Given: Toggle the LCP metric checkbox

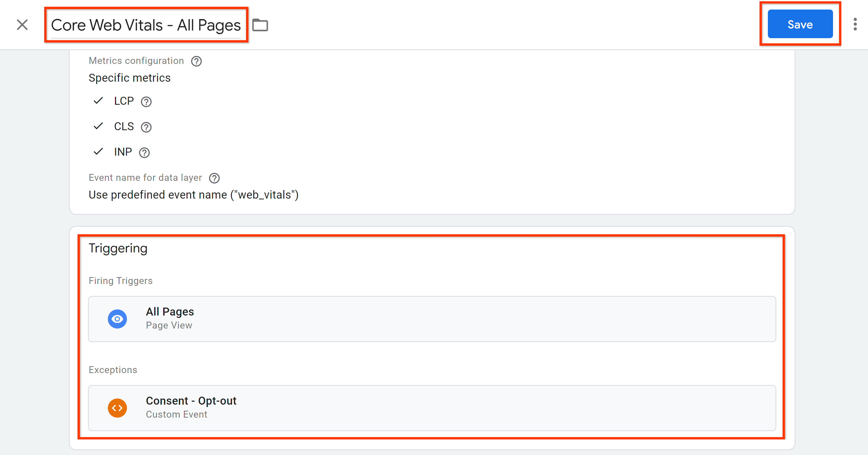Looking at the screenshot, I should click(x=98, y=101).
